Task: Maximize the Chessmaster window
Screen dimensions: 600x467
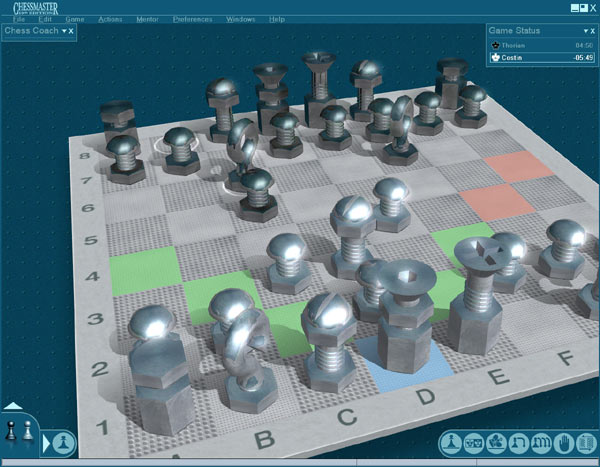Action: [x=584, y=8]
